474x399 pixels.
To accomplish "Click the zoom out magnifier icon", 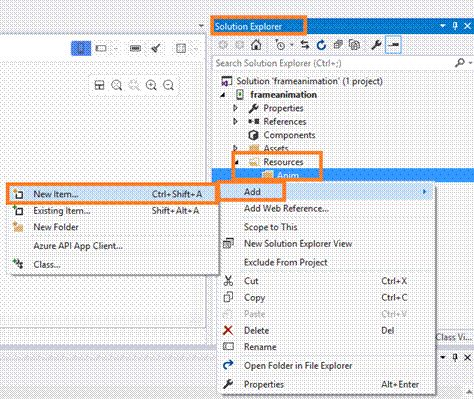I will click(168, 85).
